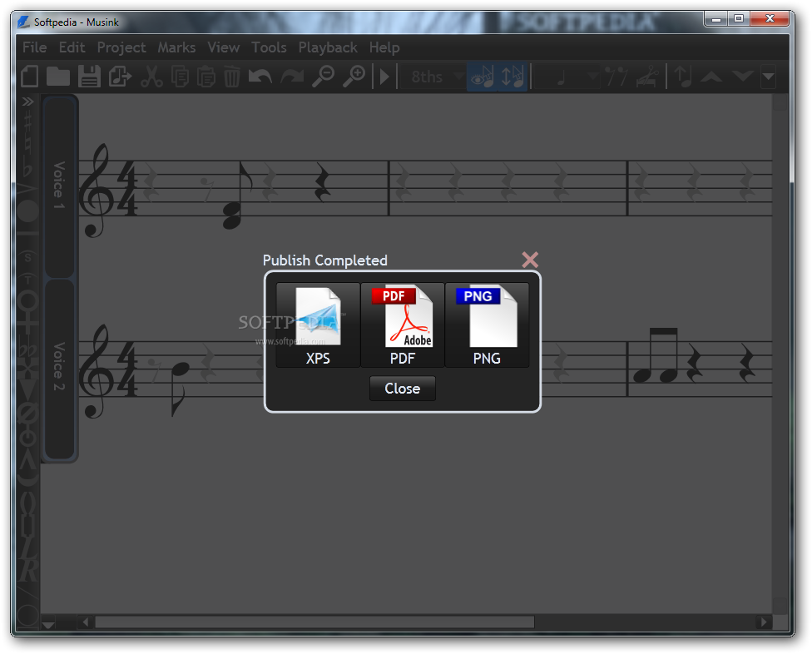Click the horizontal scrollbar right arrow
The image size is (812, 654).
click(763, 622)
